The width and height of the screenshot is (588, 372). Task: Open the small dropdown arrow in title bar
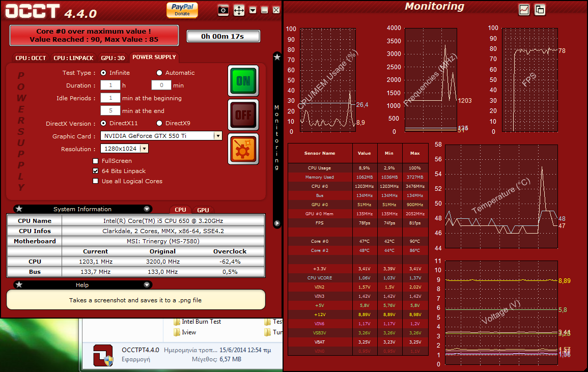coord(253,10)
